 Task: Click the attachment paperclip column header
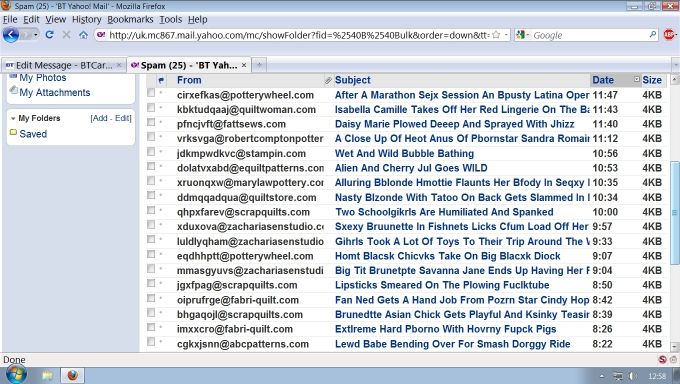[328, 80]
